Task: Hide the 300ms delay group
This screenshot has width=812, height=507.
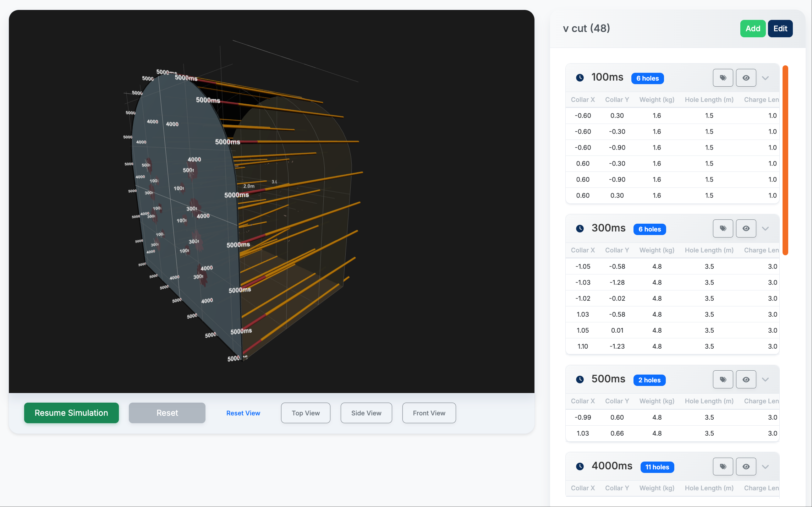Action: pyautogui.click(x=746, y=228)
